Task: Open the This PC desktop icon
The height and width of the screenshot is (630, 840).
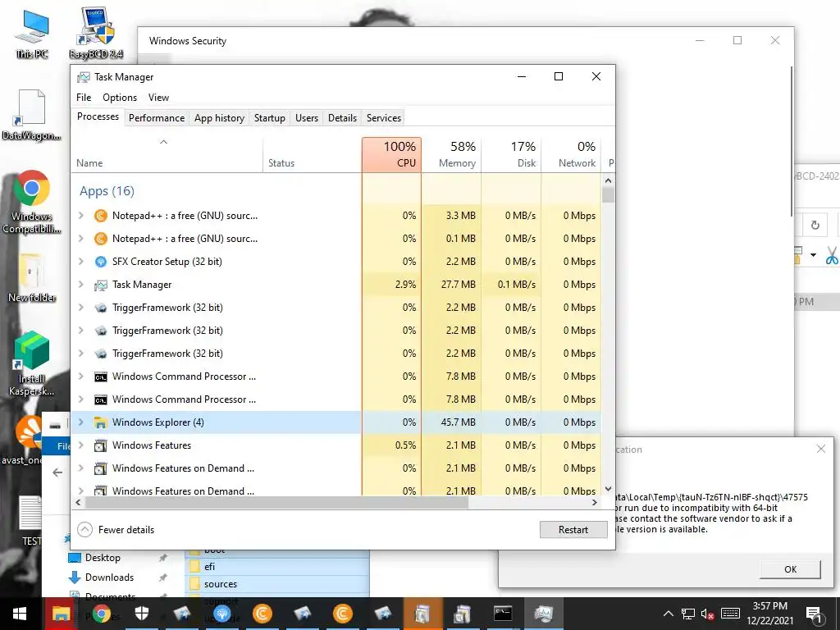Action: [32, 33]
